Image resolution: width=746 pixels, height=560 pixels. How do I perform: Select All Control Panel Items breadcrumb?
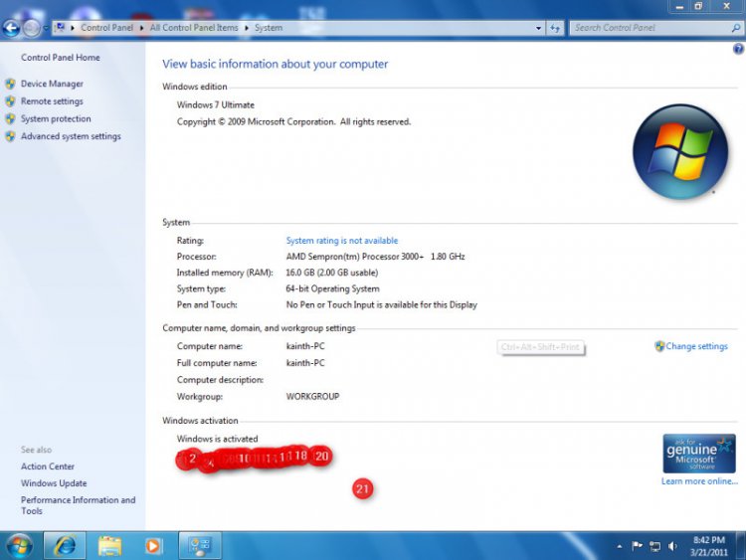(194, 28)
